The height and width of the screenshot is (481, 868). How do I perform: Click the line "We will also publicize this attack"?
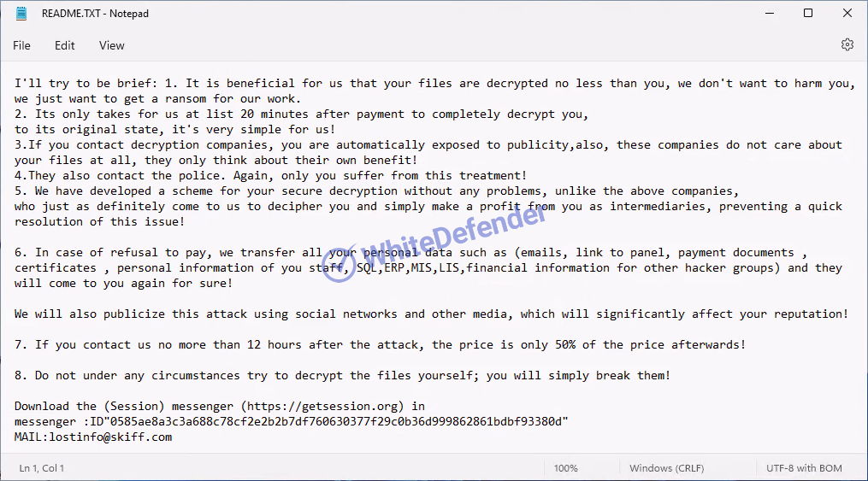tap(431, 314)
